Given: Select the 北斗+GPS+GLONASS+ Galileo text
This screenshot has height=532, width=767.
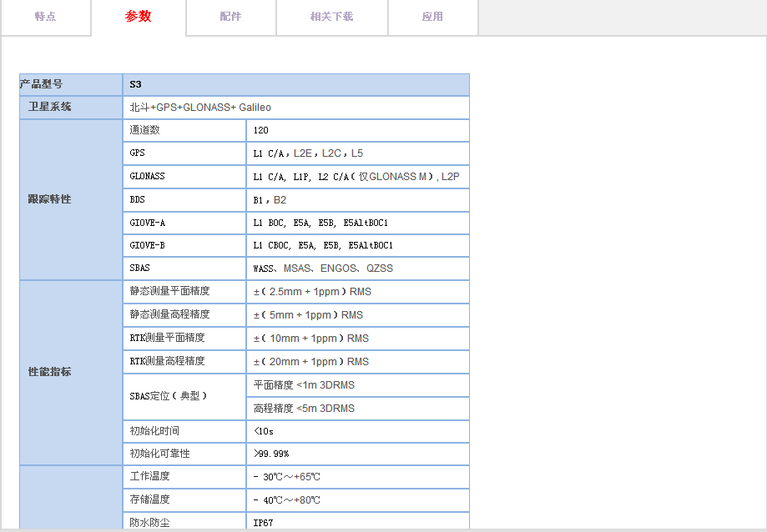Looking at the screenshot, I should point(200,108).
